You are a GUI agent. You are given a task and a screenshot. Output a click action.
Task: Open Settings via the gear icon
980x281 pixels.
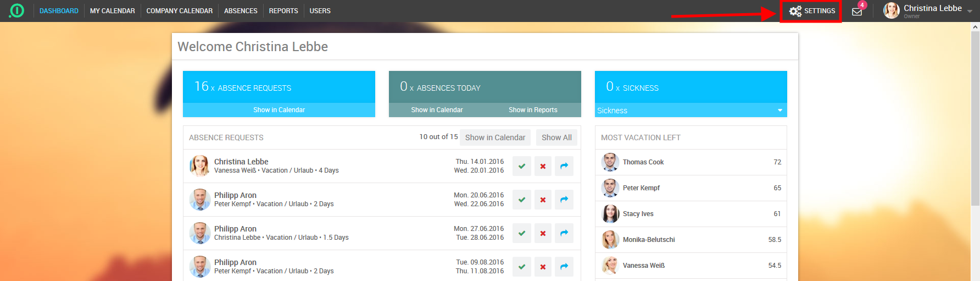[795, 11]
